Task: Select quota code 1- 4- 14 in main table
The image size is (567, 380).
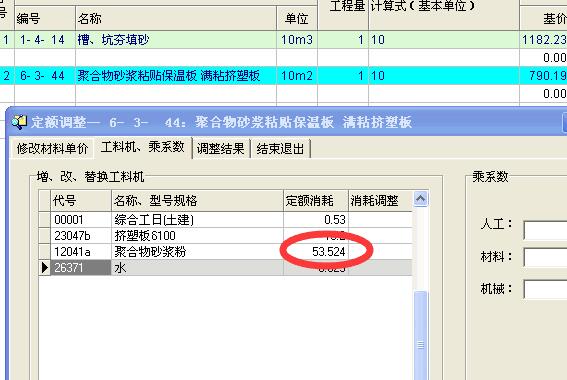Action: coord(44,40)
